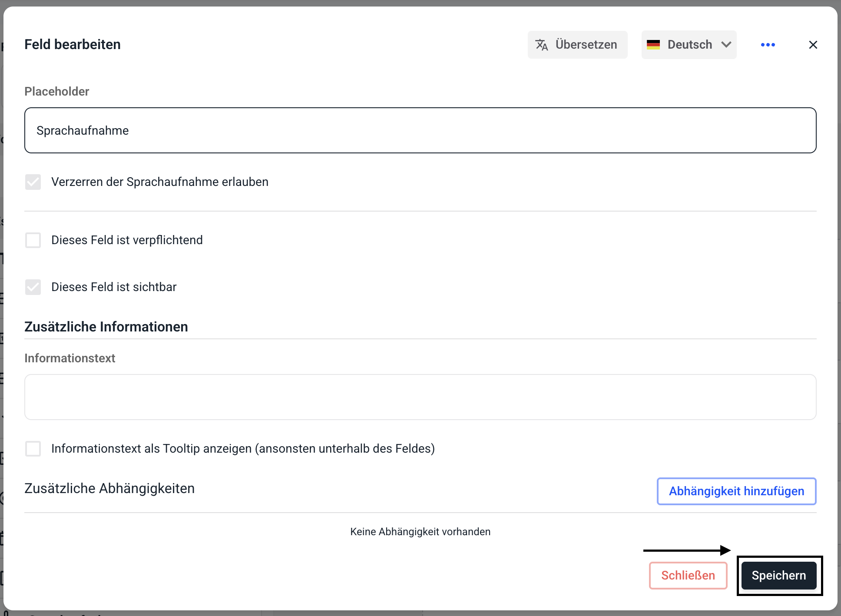Click the Verzerren der Sprachaufnahme erlauben label
This screenshot has height=616, width=841.
160,182
